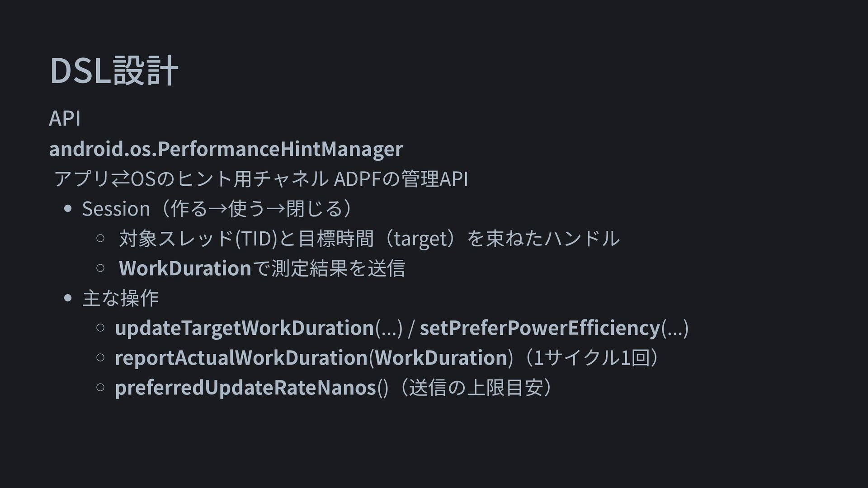Viewport: 868px width, 488px height.
Task: Click the updateTargetWorkDuration method name
Action: point(244,328)
